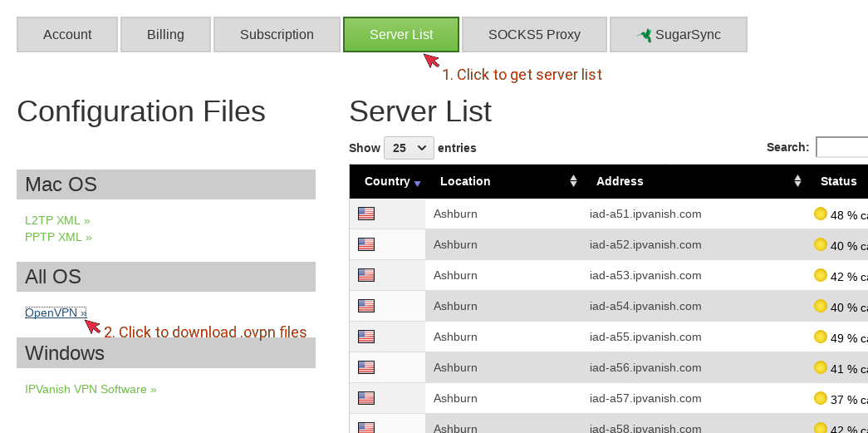Image resolution: width=868 pixels, height=433 pixels.
Task: Click the yellow status dot showing 48%
Action: [821, 214]
